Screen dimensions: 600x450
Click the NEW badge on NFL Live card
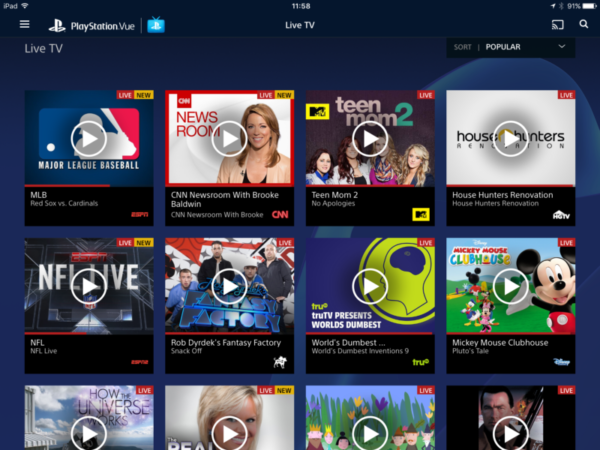pyautogui.click(x=143, y=243)
